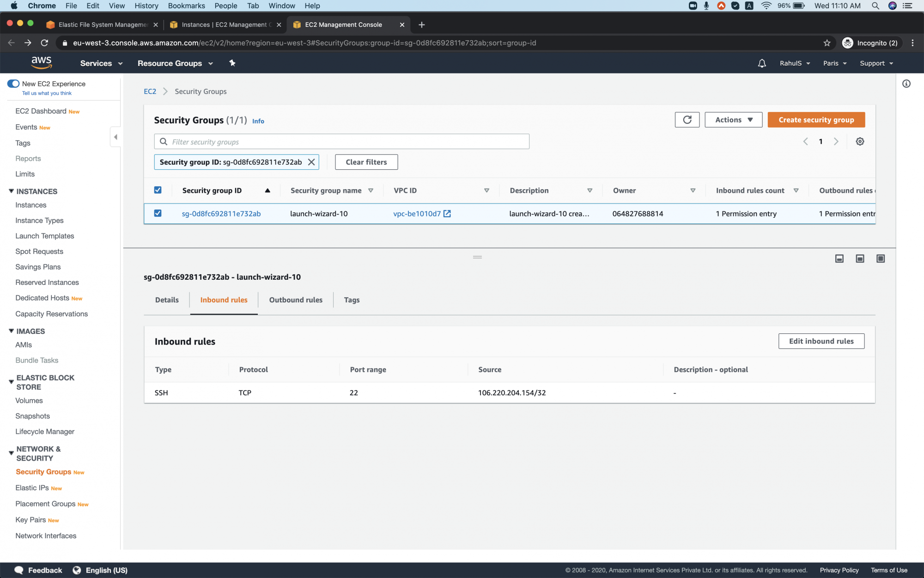
Task: Minimize the details split view pane
Action: [839, 258]
